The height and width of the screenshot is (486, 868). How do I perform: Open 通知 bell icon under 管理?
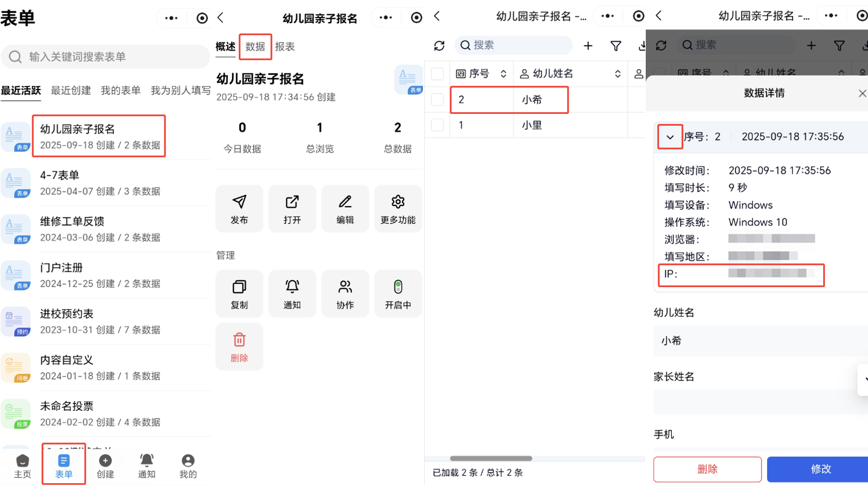coord(292,287)
